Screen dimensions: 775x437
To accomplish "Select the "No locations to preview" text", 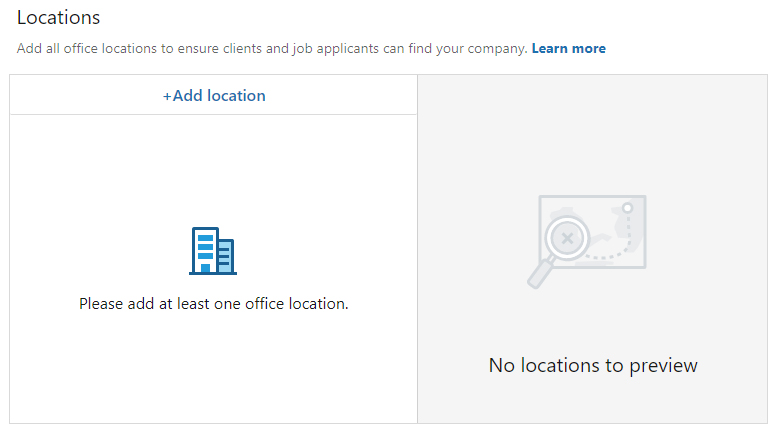I will tap(593, 365).
